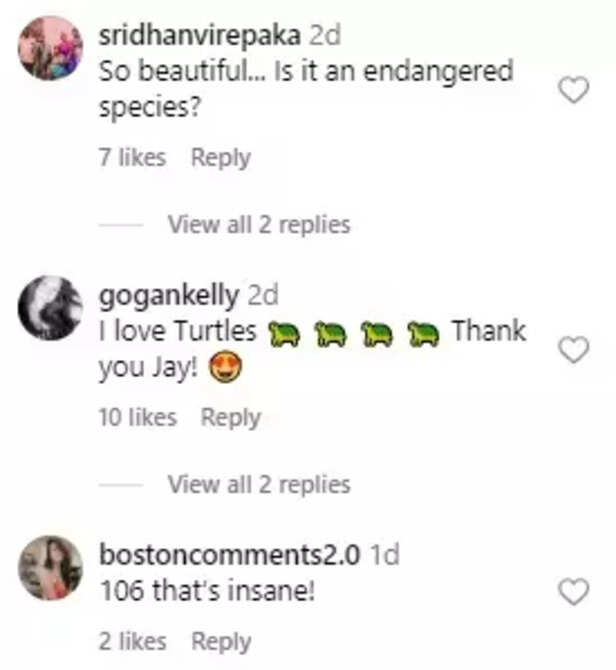
Task: Open the gogankelly username link
Action: point(169,295)
